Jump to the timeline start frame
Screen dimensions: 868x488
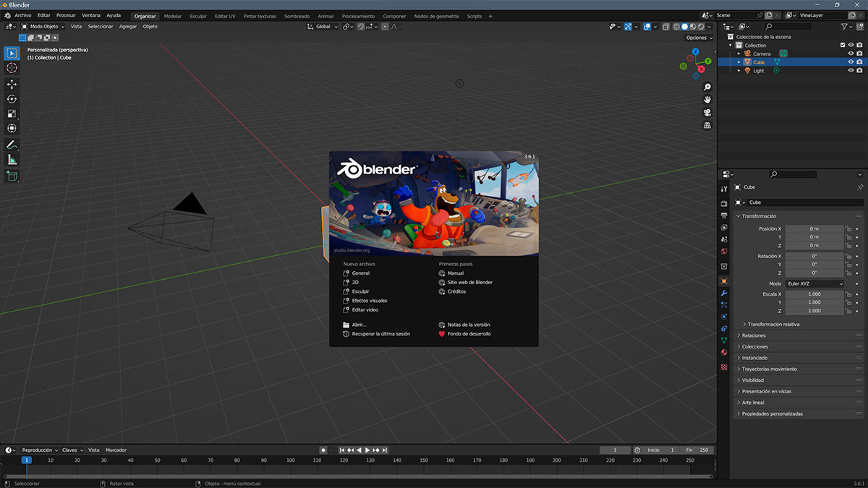pyautogui.click(x=343, y=450)
